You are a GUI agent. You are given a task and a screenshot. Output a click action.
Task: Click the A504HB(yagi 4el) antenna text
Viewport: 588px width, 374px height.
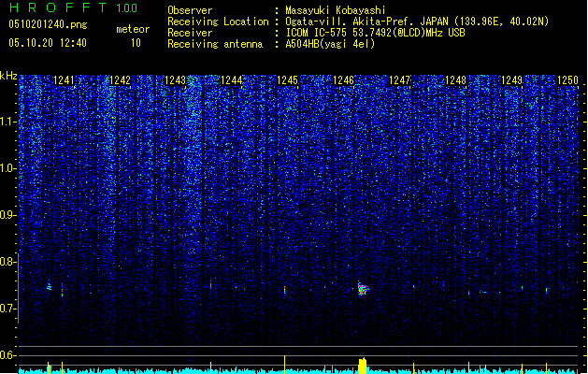pos(330,44)
